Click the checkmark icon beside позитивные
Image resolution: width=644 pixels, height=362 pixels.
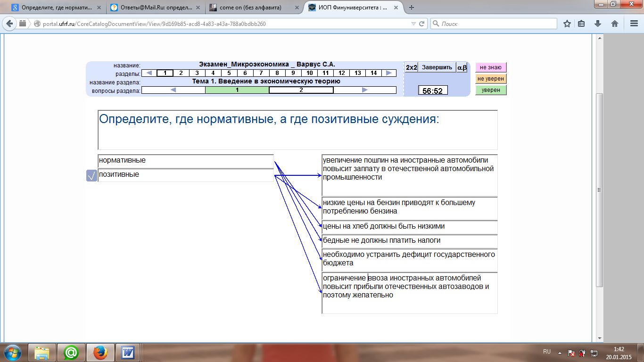pyautogui.click(x=91, y=176)
